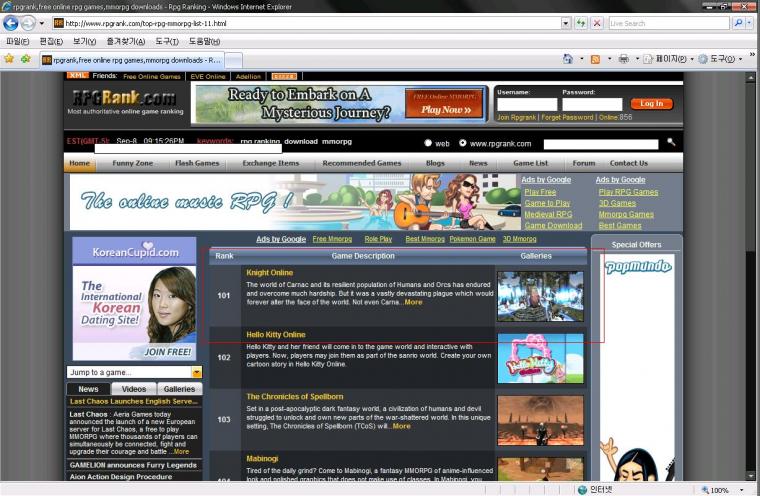Open the 보기(V) menu
Screen dimensions: 760x496
coord(84,42)
